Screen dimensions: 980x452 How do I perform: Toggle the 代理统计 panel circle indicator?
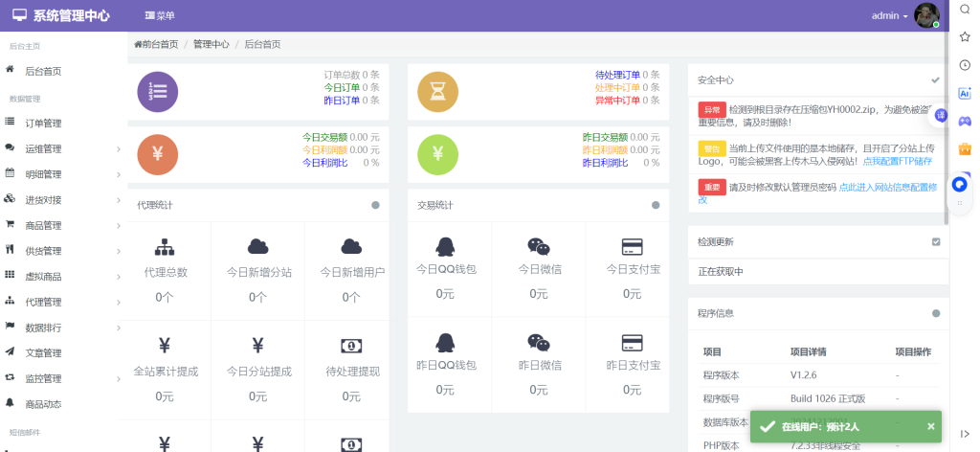click(375, 205)
